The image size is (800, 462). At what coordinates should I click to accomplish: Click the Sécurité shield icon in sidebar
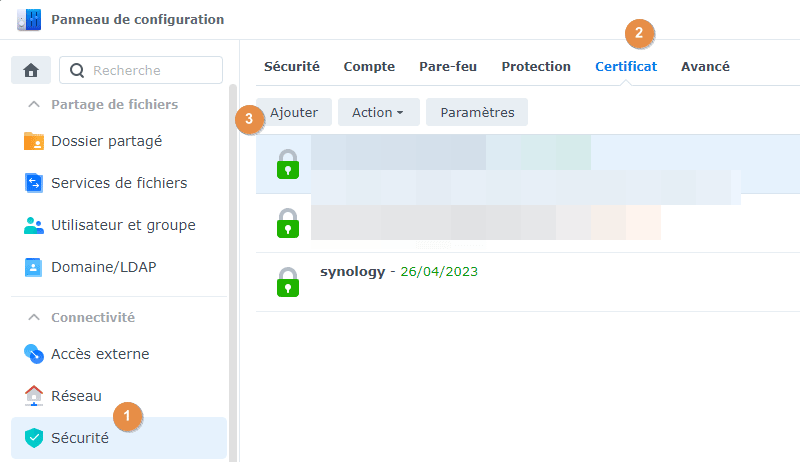34,438
